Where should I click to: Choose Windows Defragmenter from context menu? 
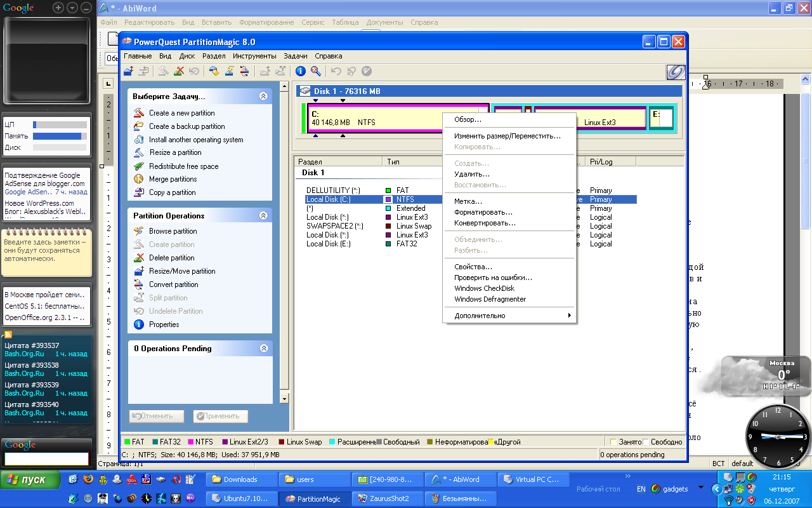tap(509, 299)
